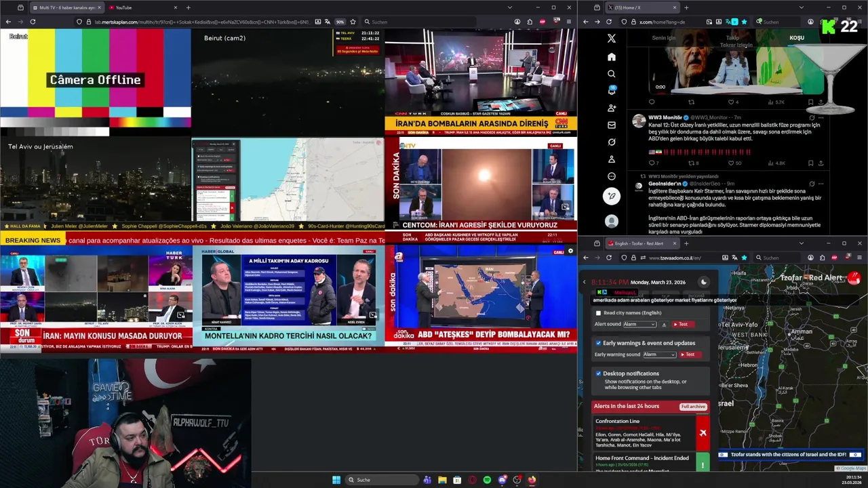This screenshot has height=488, width=868.
Task: Repost WW3 Monitör post showing 8 reposts
Action: click(x=693, y=163)
